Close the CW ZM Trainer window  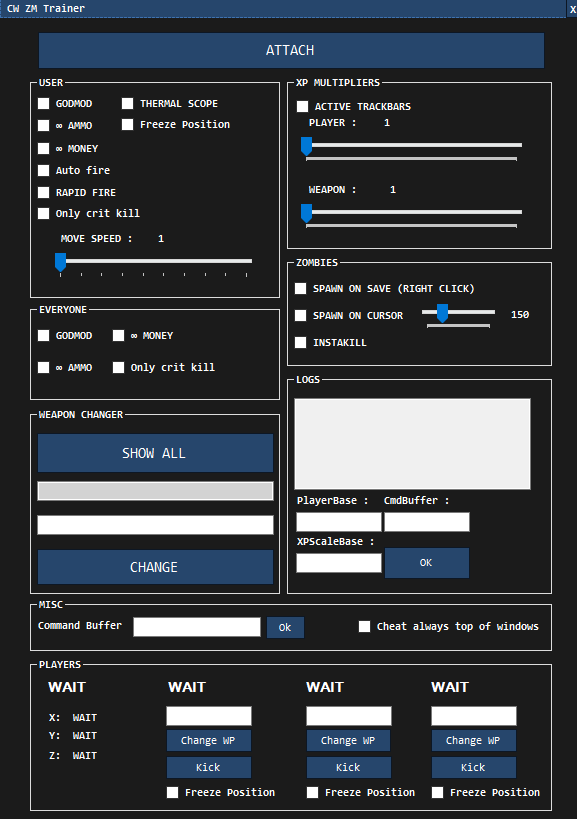tap(572, 9)
